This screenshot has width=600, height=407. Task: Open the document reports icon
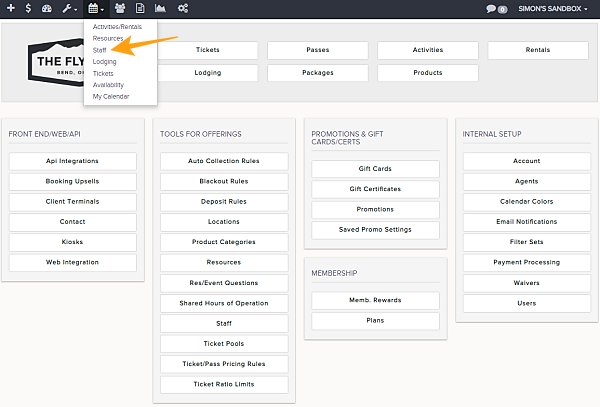[140, 8]
